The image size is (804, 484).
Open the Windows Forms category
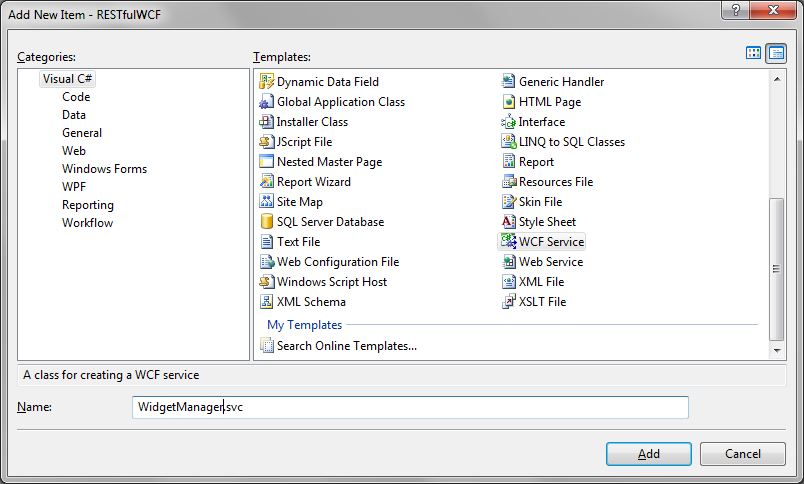click(105, 169)
